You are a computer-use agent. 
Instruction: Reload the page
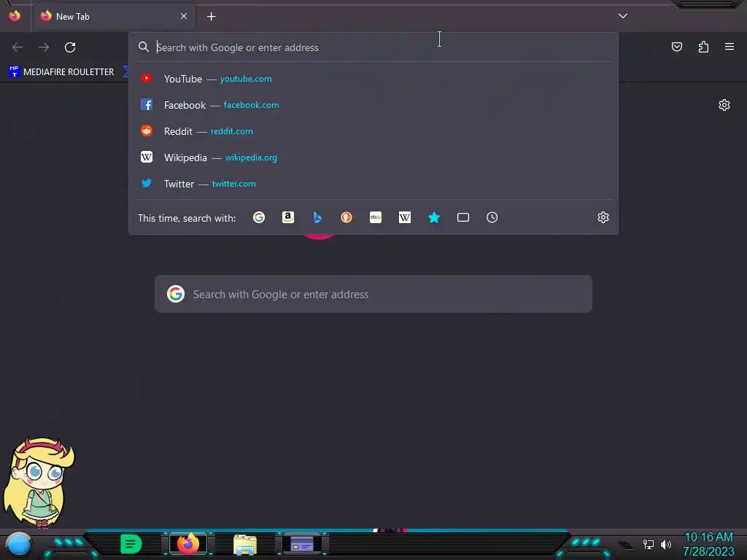(70, 47)
